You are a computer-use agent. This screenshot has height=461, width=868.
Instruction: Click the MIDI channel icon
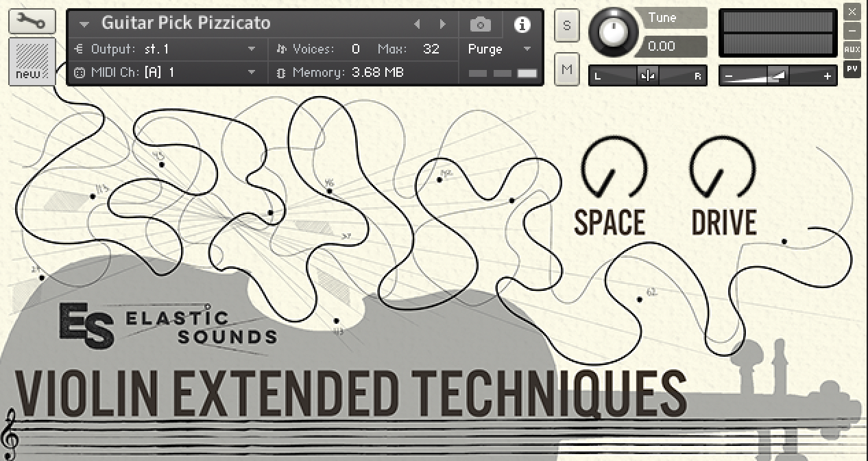click(79, 73)
